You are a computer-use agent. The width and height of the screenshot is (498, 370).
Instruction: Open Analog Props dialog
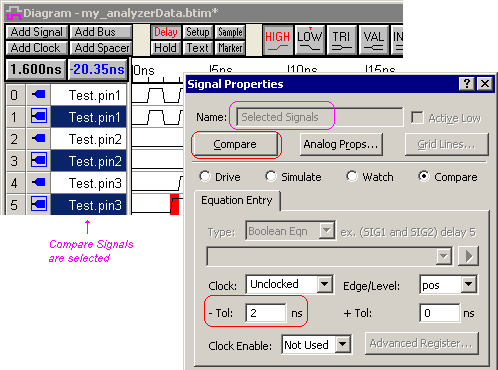(341, 144)
